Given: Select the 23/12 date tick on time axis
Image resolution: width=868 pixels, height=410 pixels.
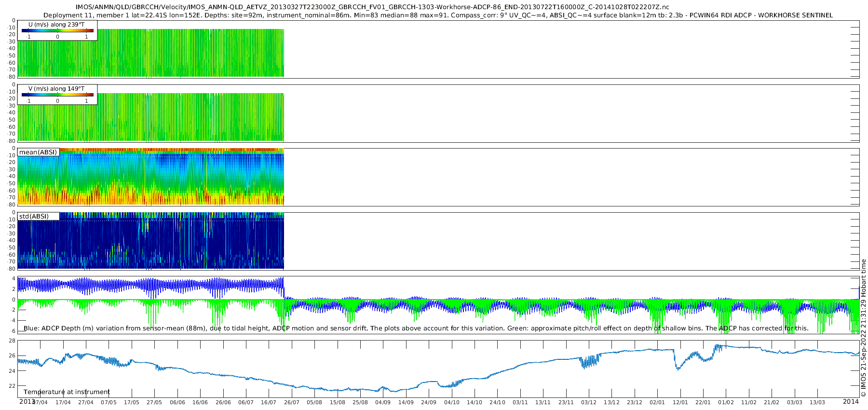Looking at the screenshot, I should pyautogui.click(x=634, y=402).
